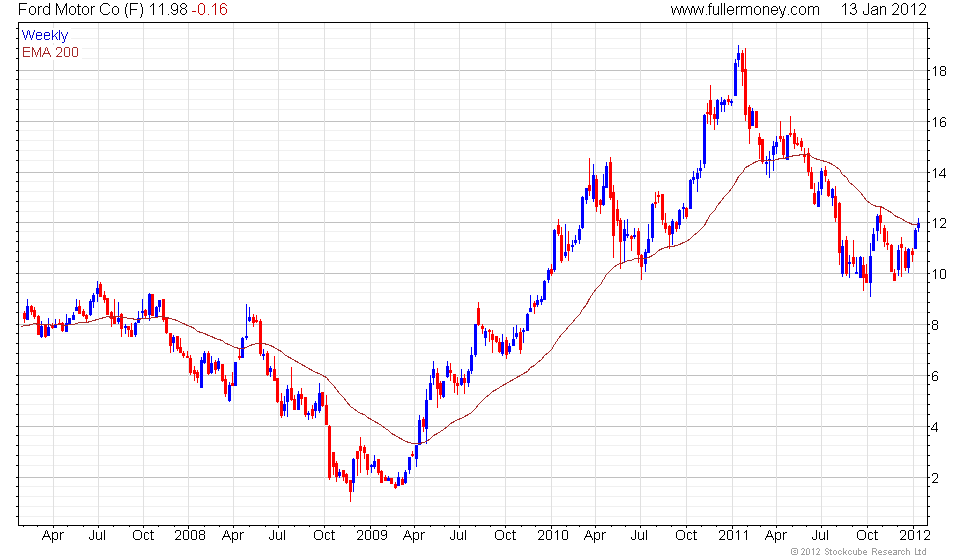980x560 pixels.
Task: Click the red price change -0.16
Action: click(x=209, y=10)
